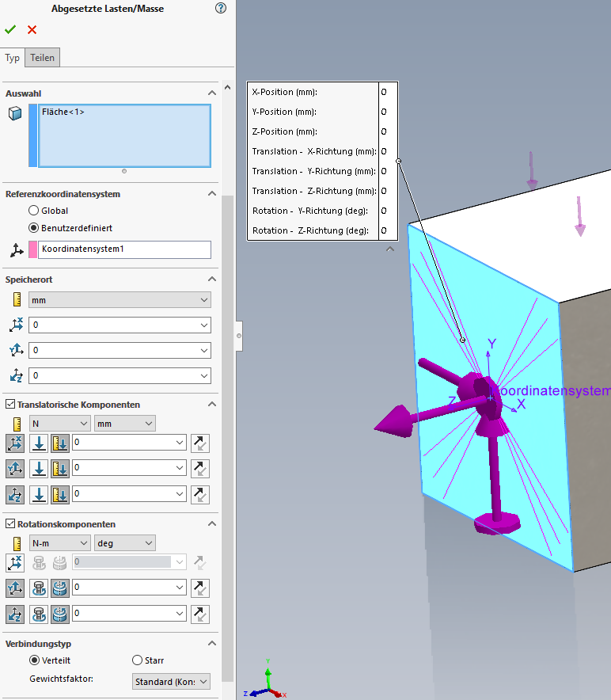Select force icon in Y-direction translation row
The image size is (611, 700).
pos(39,469)
